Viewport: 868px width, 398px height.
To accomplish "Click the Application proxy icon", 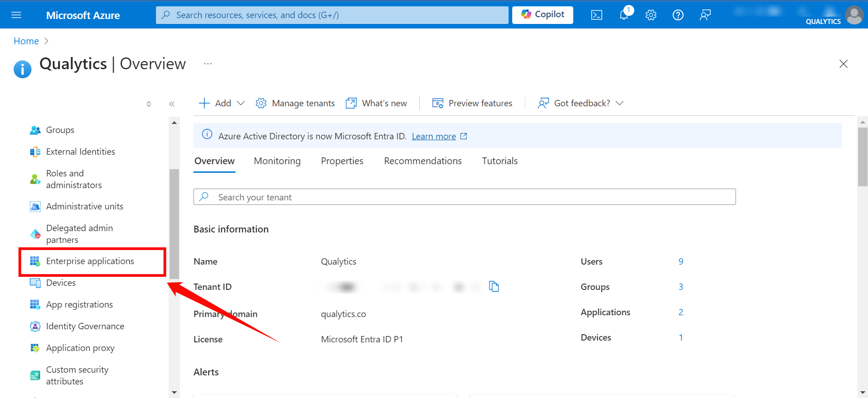I will pyautogui.click(x=35, y=348).
